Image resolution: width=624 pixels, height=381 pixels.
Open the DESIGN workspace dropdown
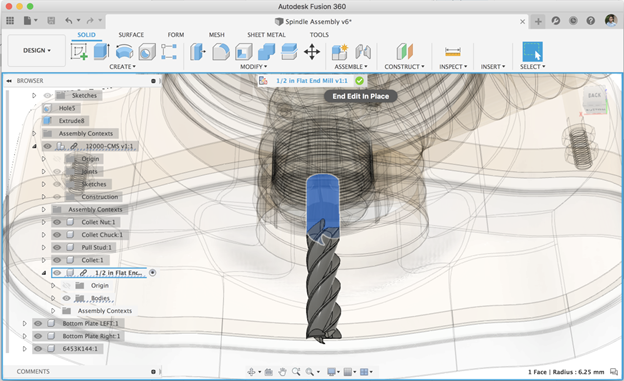coord(37,51)
